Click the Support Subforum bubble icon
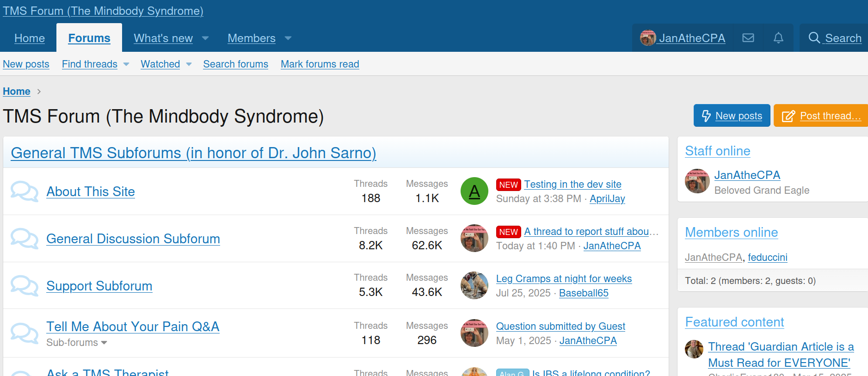Viewport: 868px width, 376px height. 25,286
